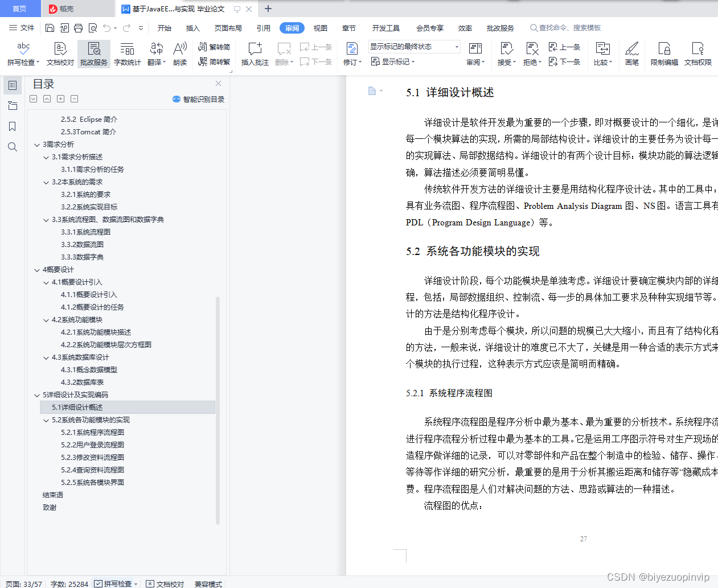Collapse the 4.2系统功能模块 node
Viewport: 718px width, 588px height.
pyautogui.click(x=46, y=320)
